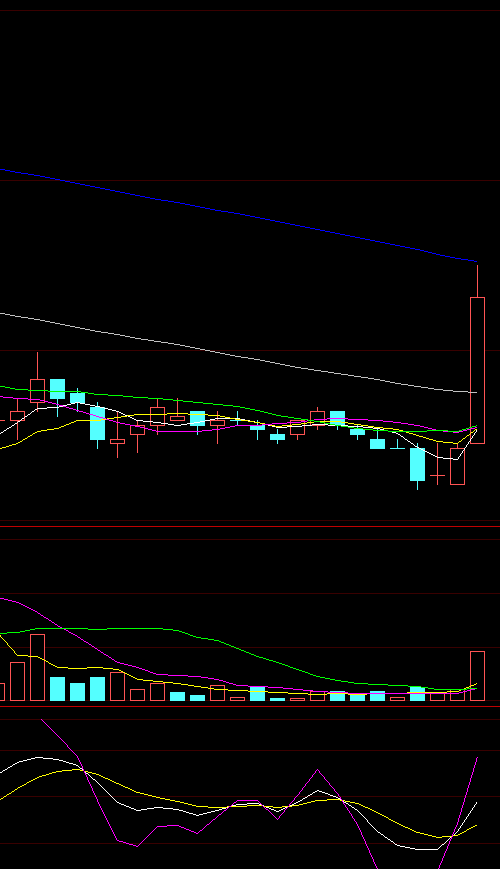The image size is (500, 869).
Task: Click the rightmost red volume bar
Action: pyautogui.click(x=477, y=676)
